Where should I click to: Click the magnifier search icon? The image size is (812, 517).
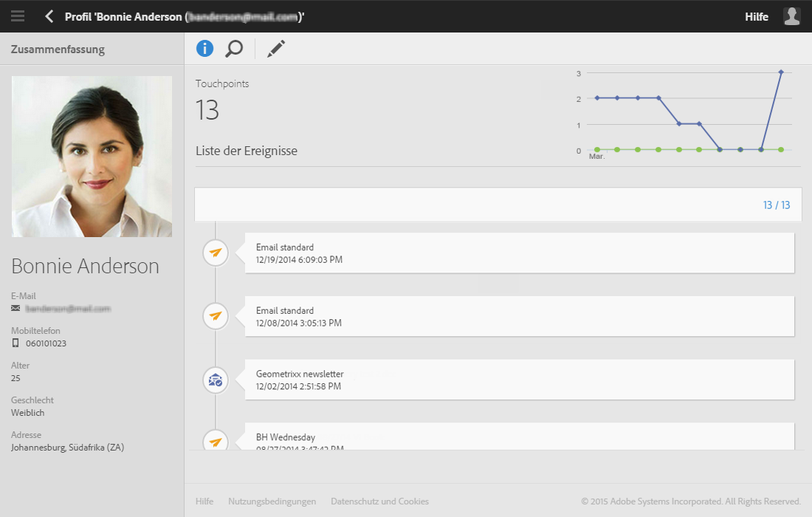tap(234, 49)
